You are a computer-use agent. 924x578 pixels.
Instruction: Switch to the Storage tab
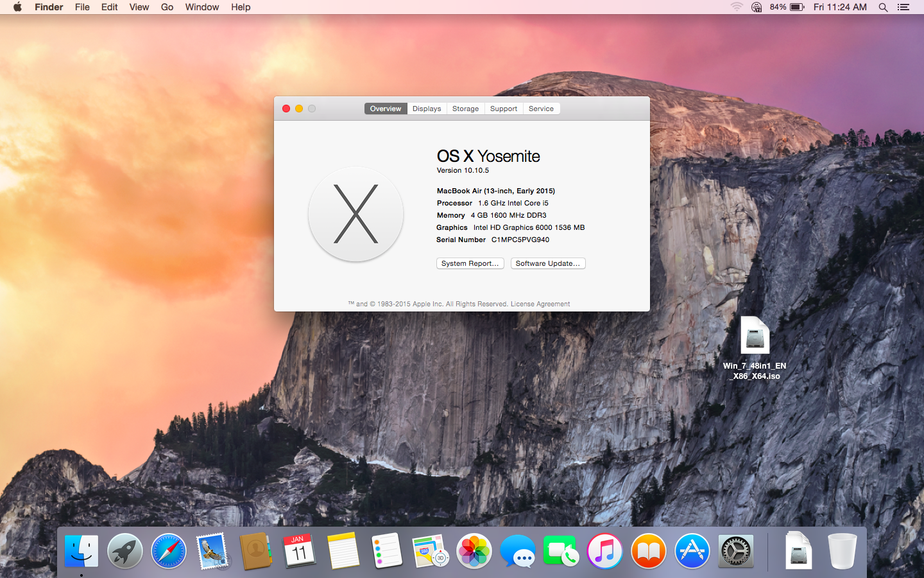(465, 109)
